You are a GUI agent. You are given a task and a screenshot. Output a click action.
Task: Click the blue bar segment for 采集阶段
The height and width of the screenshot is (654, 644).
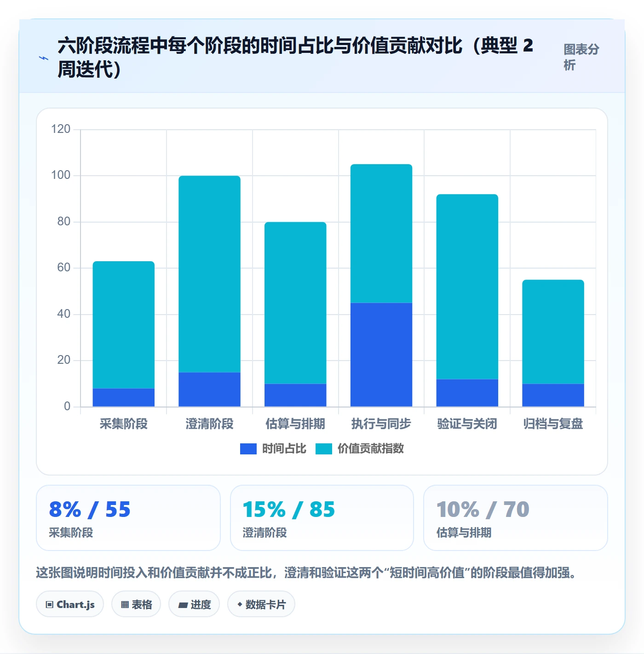(x=124, y=397)
